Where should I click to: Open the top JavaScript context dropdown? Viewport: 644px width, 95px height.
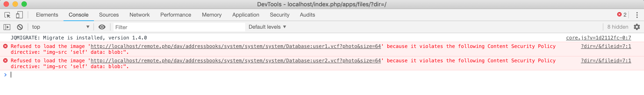(x=60, y=27)
